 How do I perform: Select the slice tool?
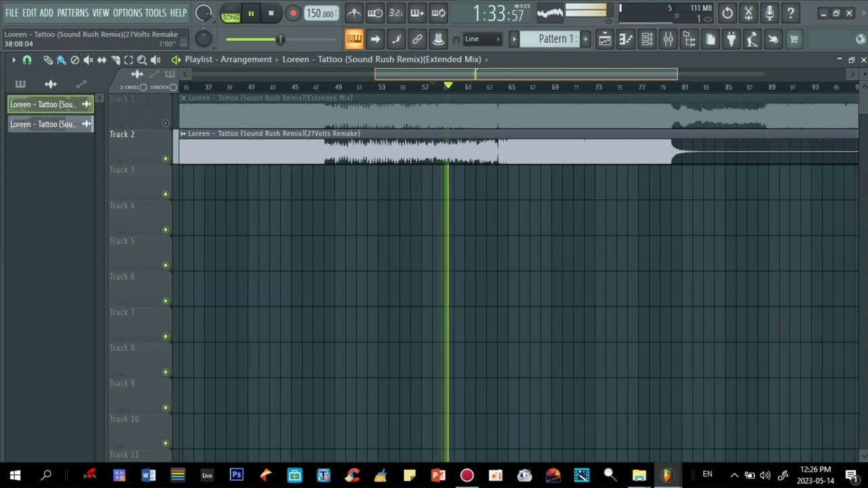point(115,60)
